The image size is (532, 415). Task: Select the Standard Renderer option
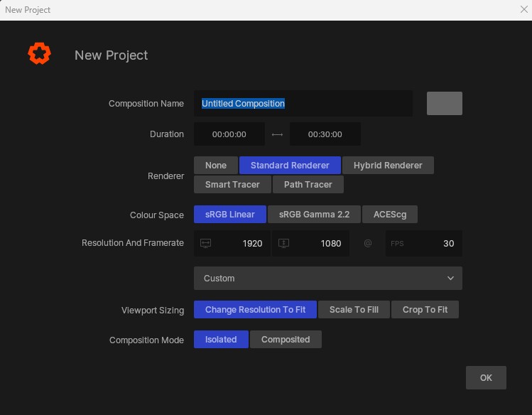coord(290,166)
